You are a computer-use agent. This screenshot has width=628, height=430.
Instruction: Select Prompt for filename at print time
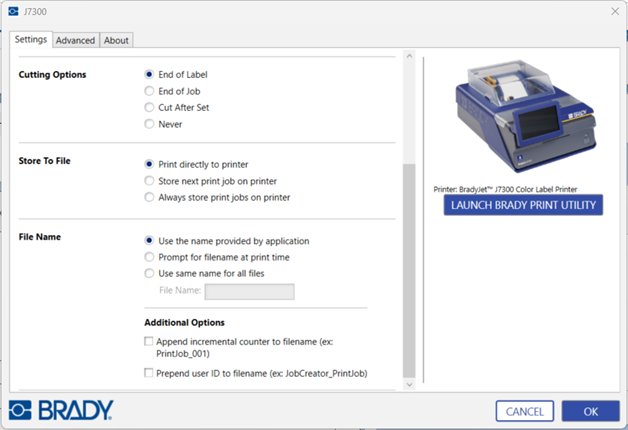150,257
